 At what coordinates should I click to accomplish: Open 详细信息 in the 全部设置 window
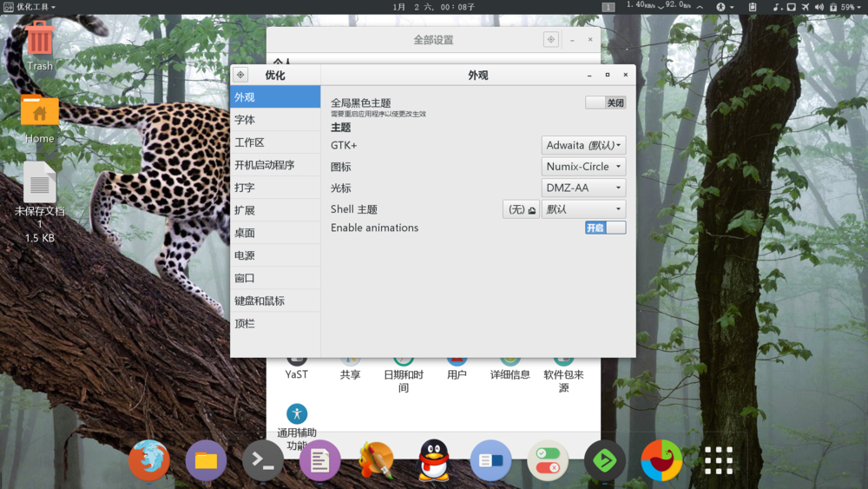[x=510, y=367]
